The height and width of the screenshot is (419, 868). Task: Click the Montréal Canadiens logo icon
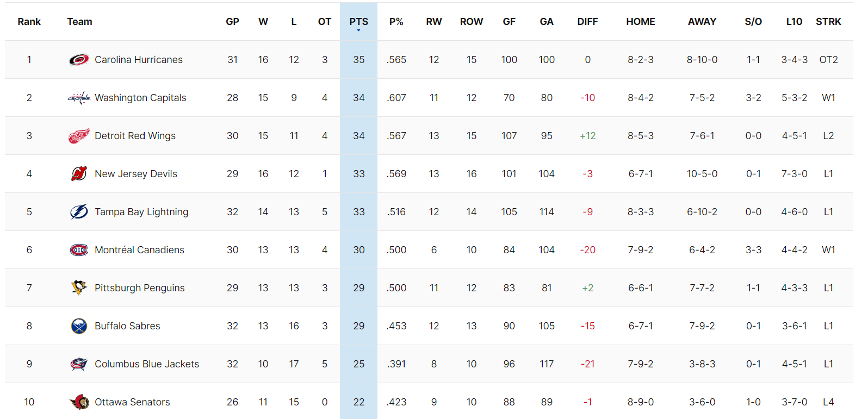pyautogui.click(x=79, y=250)
